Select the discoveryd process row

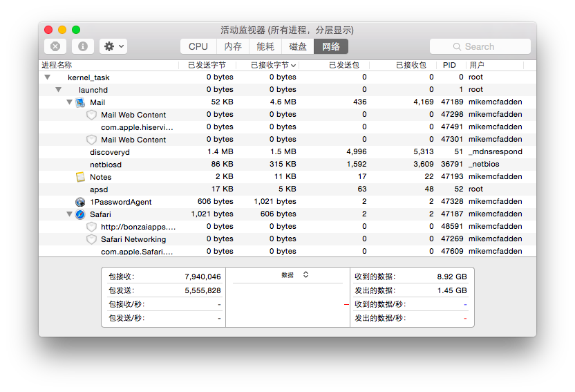pos(287,152)
